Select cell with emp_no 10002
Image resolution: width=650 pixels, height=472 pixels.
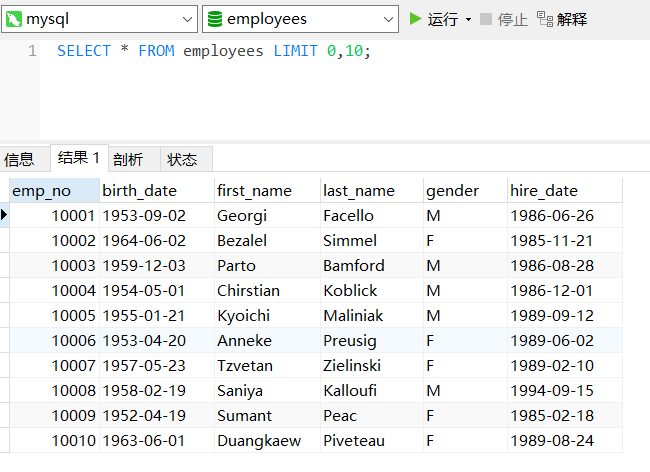point(54,240)
